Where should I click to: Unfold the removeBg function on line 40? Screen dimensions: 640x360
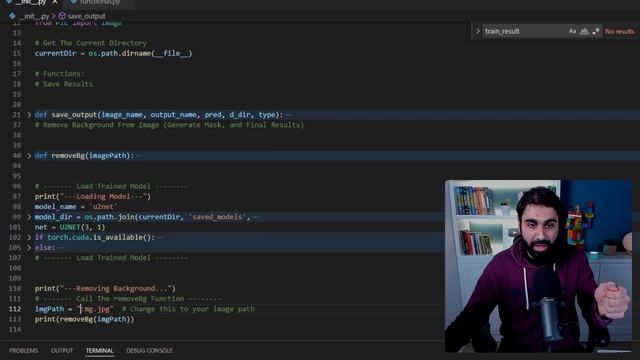(x=29, y=156)
